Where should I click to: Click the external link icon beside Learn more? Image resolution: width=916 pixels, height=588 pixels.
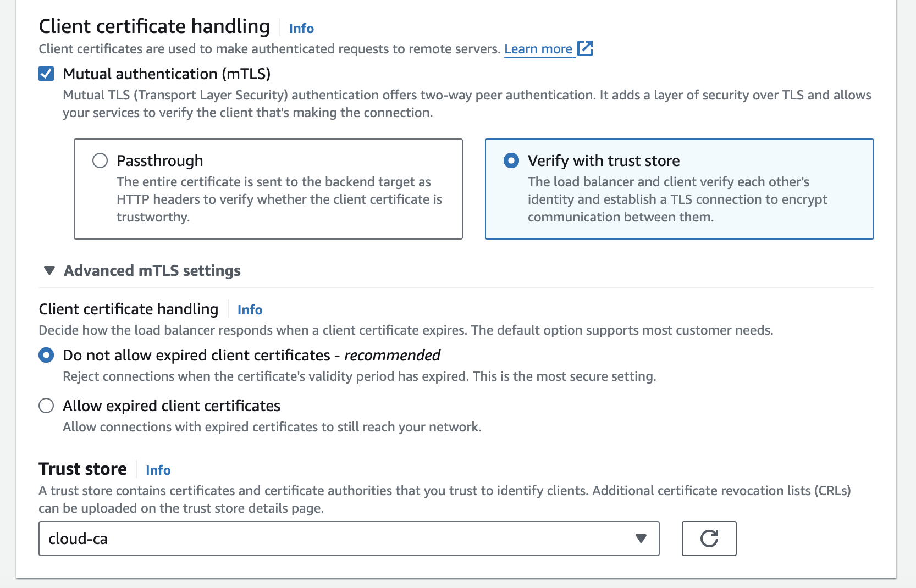(x=585, y=48)
